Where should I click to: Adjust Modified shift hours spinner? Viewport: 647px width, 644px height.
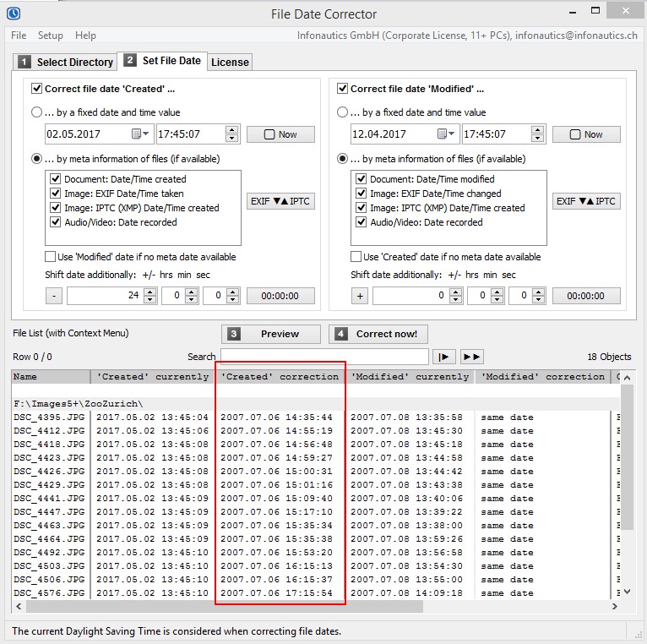456,296
